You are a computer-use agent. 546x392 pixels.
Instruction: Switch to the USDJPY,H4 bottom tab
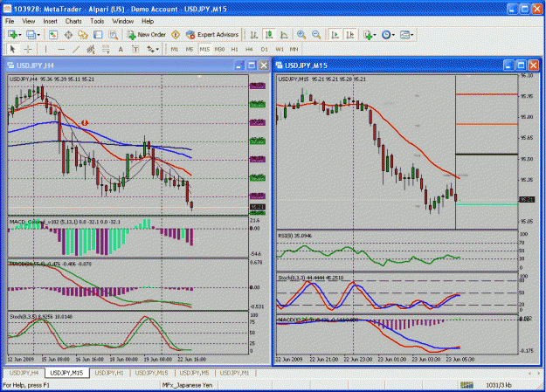24,373
